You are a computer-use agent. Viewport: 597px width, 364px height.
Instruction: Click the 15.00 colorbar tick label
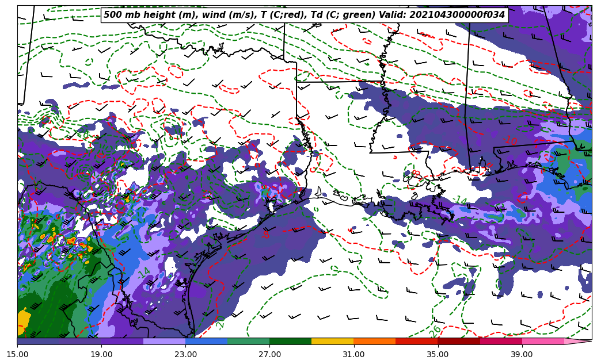point(17,354)
